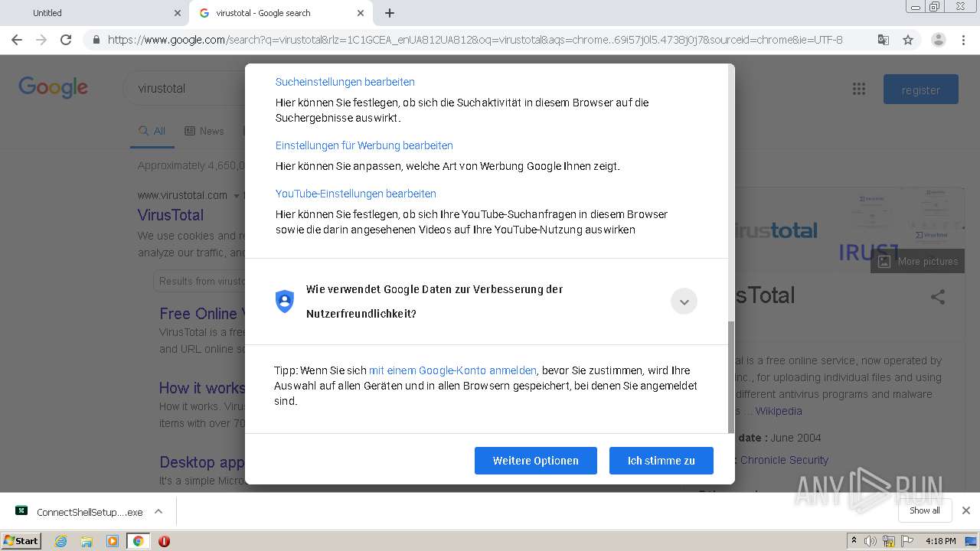The image size is (980, 551).
Task: Click the padlock site info icon
Action: pos(96,40)
